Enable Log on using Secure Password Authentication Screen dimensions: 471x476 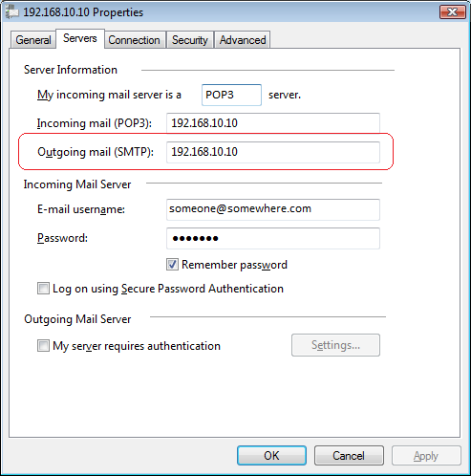[x=43, y=289]
